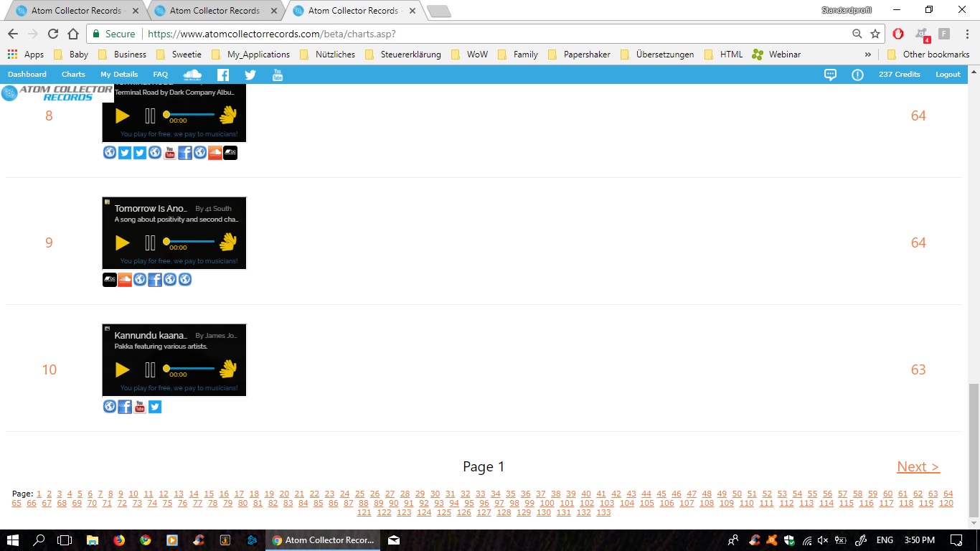Viewport: 980px width, 551px height.
Task: Click the page's vertical scrollbar thumb
Action: [x=974, y=450]
